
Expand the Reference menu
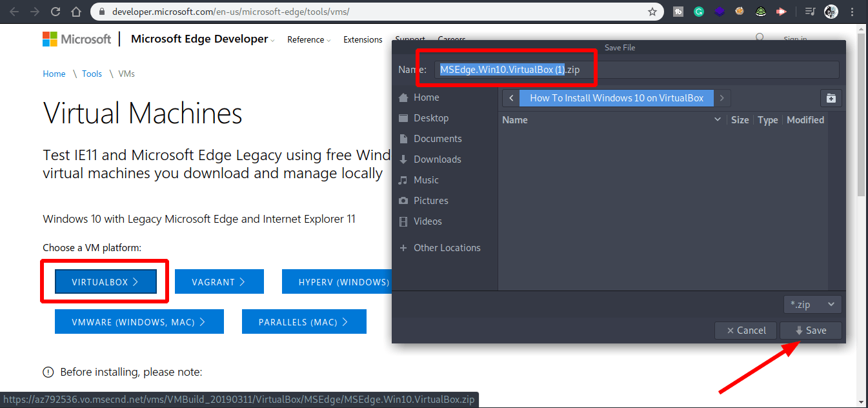(309, 40)
